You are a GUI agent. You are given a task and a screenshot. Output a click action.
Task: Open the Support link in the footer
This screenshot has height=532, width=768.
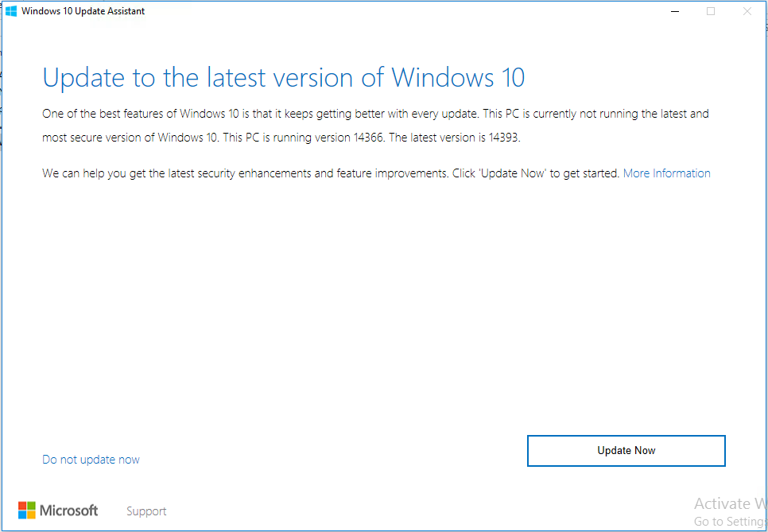pos(146,511)
